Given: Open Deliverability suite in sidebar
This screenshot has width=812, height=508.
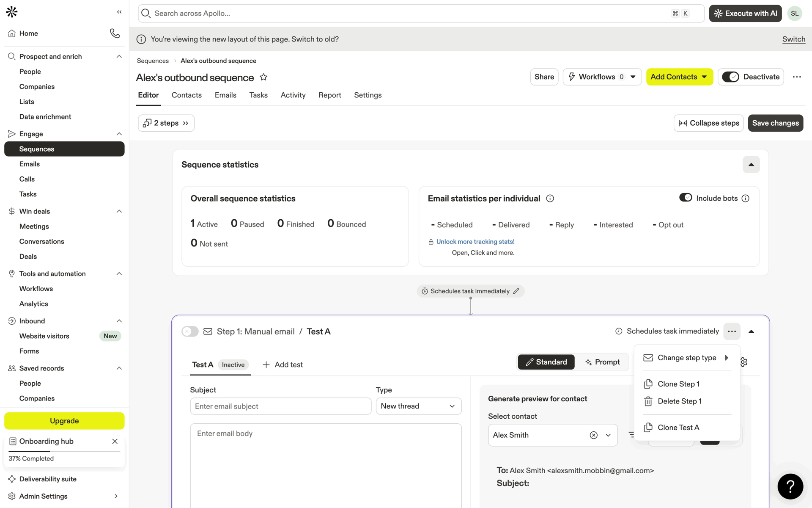Looking at the screenshot, I should tap(48, 479).
